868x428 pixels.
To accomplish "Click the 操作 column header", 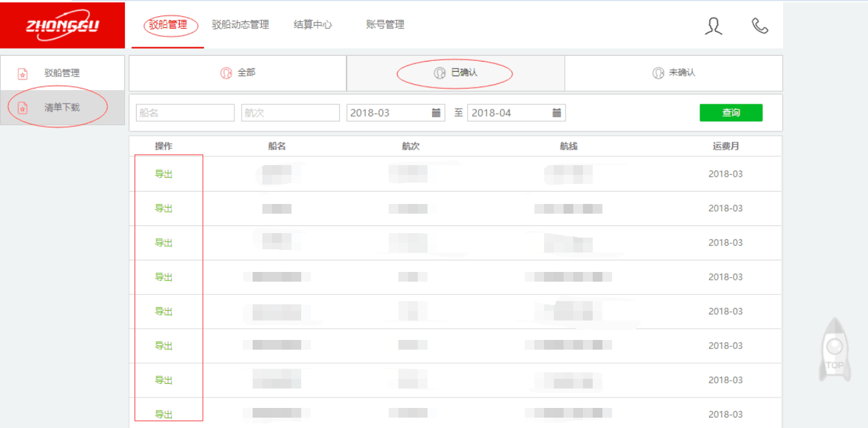I will pos(164,146).
